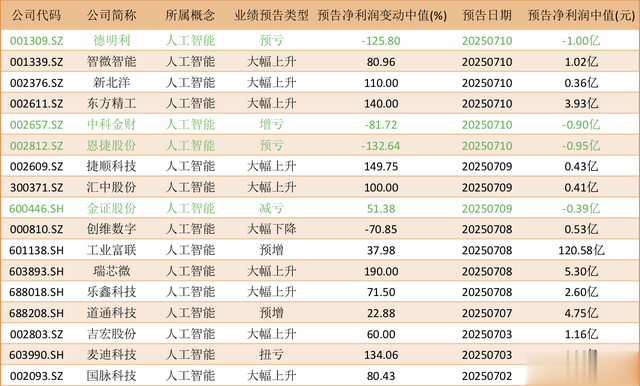
Task: Select company name 智微智能
Action: (x=111, y=62)
